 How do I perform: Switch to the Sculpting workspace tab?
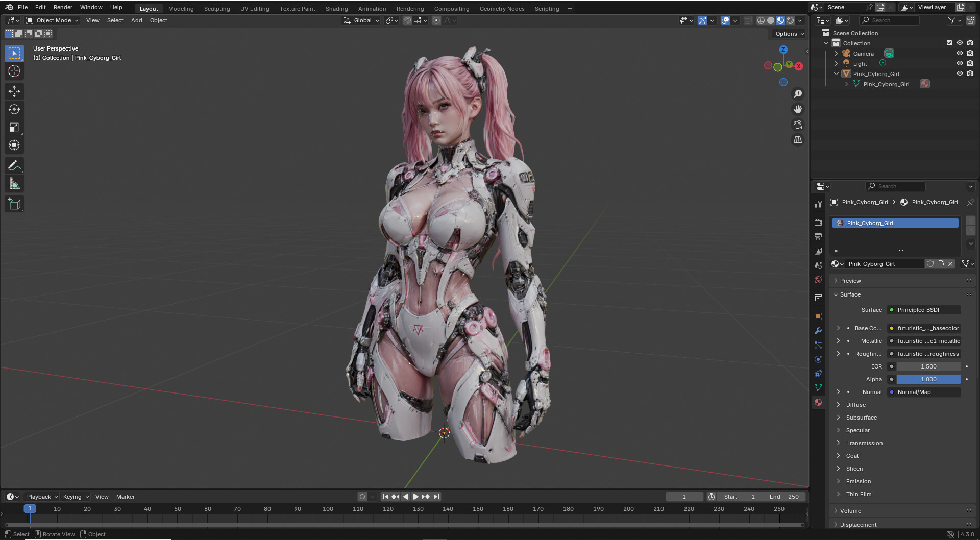217,8
